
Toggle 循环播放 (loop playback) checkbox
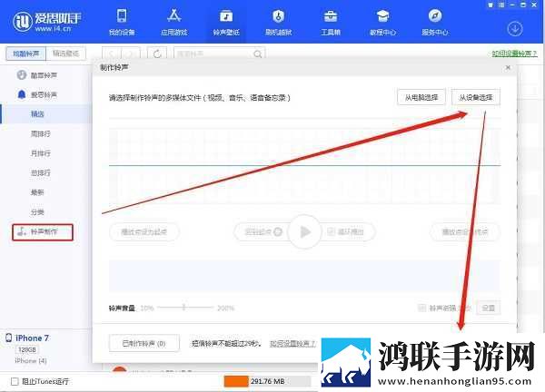click(x=332, y=231)
